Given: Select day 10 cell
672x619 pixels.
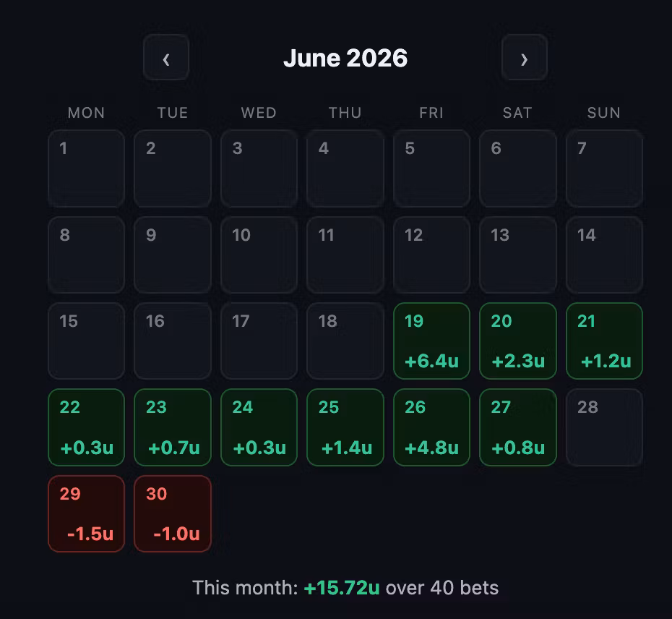Looking at the screenshot, I should click(x=259, y=255).
